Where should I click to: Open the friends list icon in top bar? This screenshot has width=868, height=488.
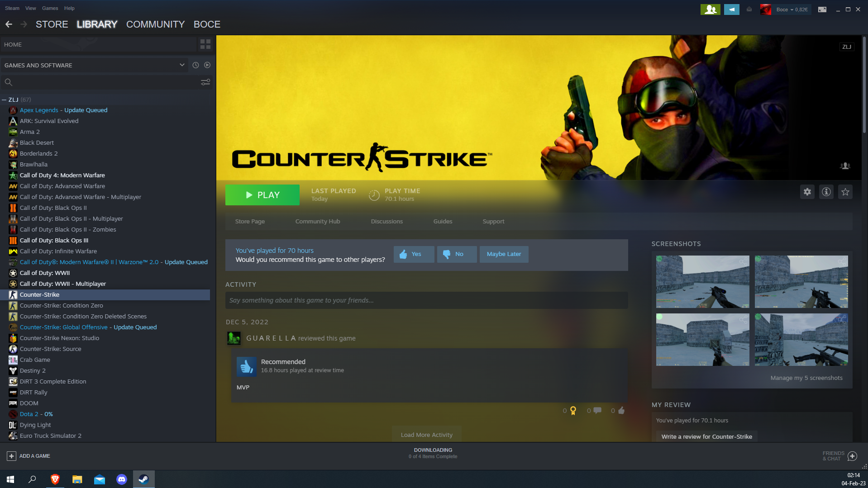click(710, 9)
